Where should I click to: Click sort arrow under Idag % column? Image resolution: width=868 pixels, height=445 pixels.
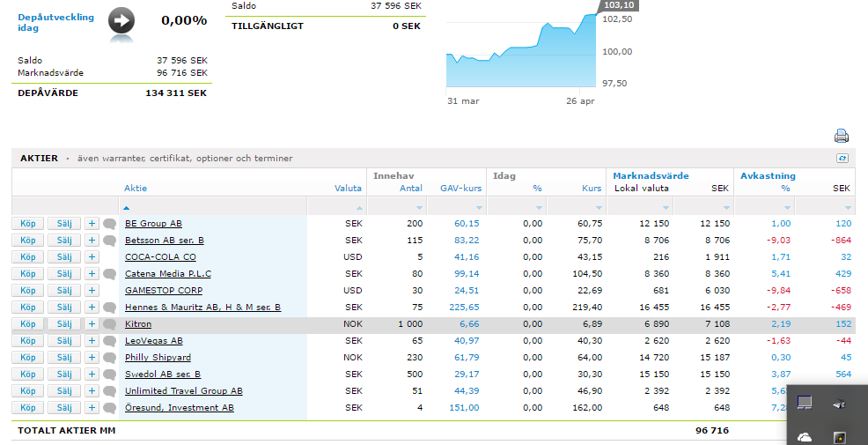point(539,208)
